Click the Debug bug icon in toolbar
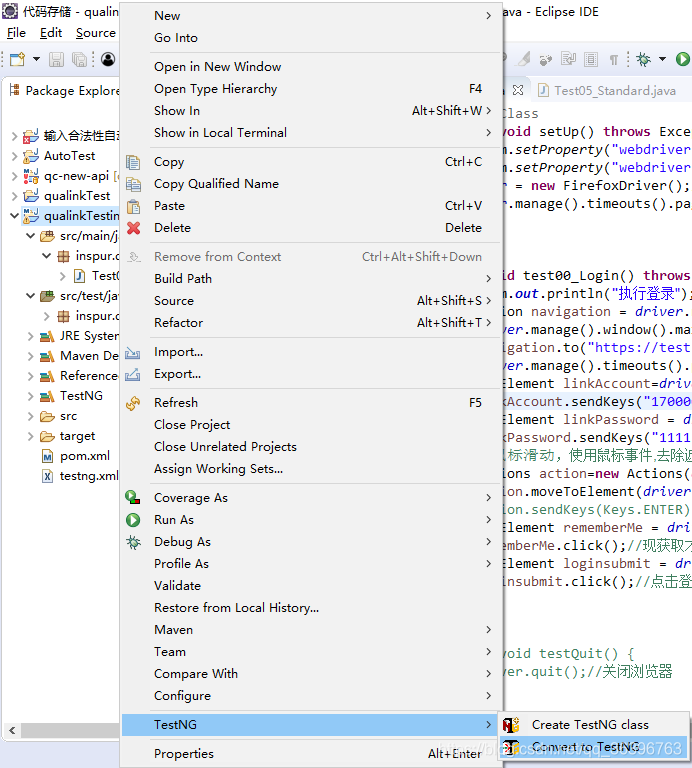The height and width of the screenshot is (768, 692). point(643,59)
